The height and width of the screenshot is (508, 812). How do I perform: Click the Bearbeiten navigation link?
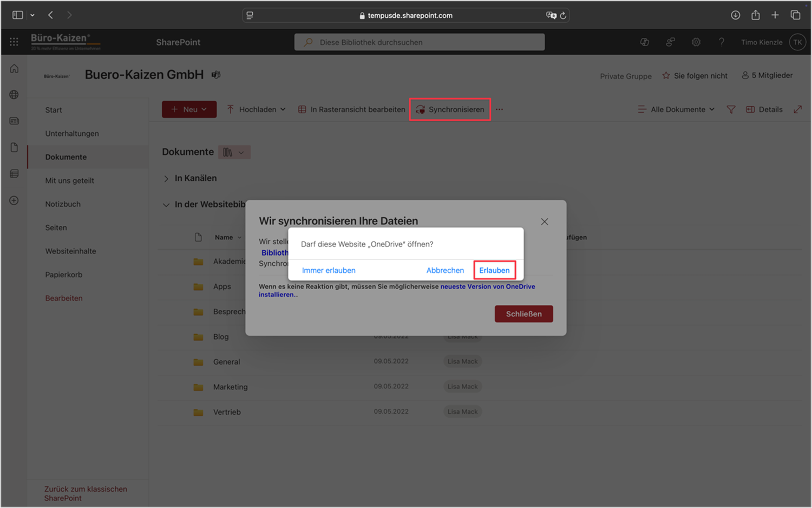click(64, 298)
